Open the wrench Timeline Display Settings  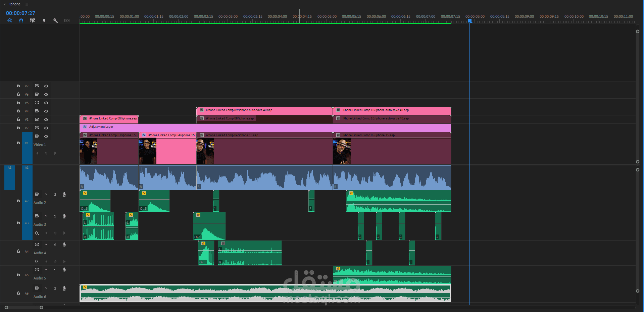coord(55,20)
